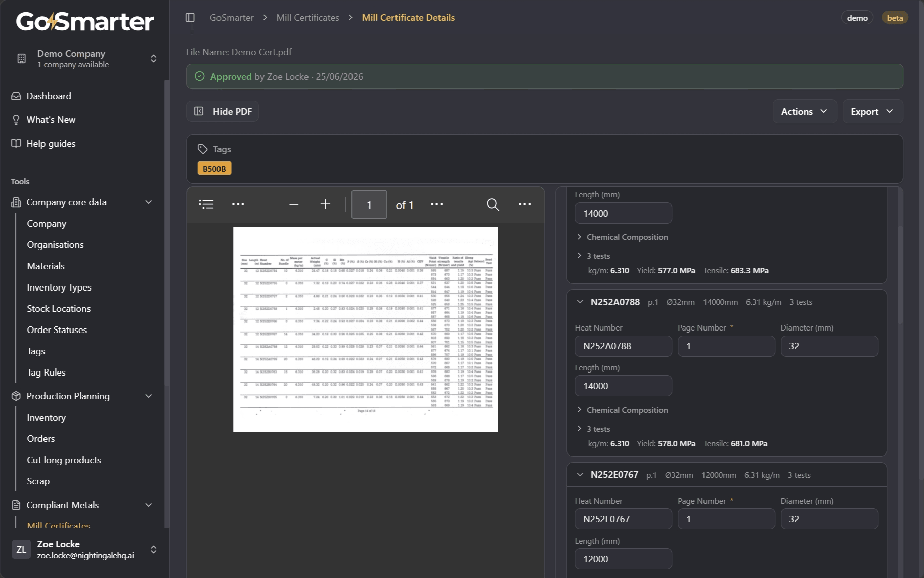
Task: Open the first PDF toolbar more-options menu
Action: click(x=238, y=204)
